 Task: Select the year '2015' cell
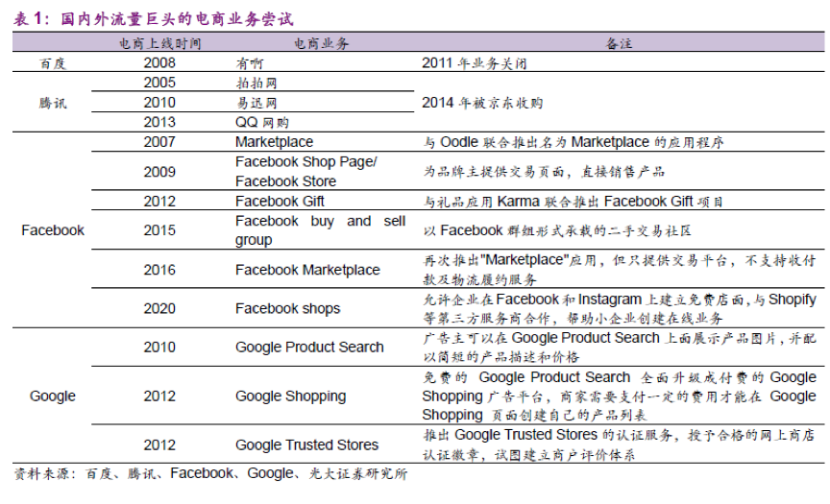point(159,230)
